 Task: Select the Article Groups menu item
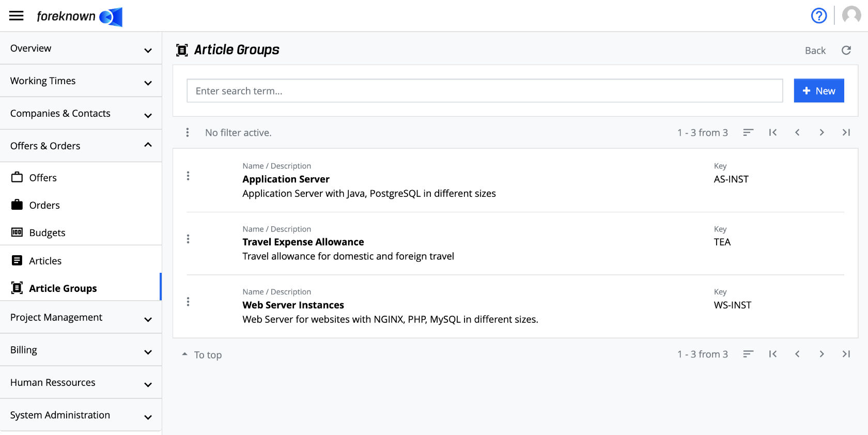[81, 288]
